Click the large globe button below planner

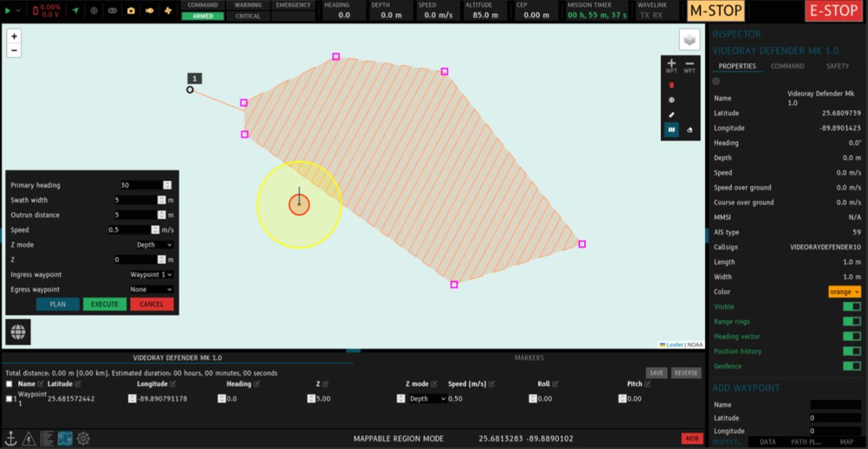[18, 332]
